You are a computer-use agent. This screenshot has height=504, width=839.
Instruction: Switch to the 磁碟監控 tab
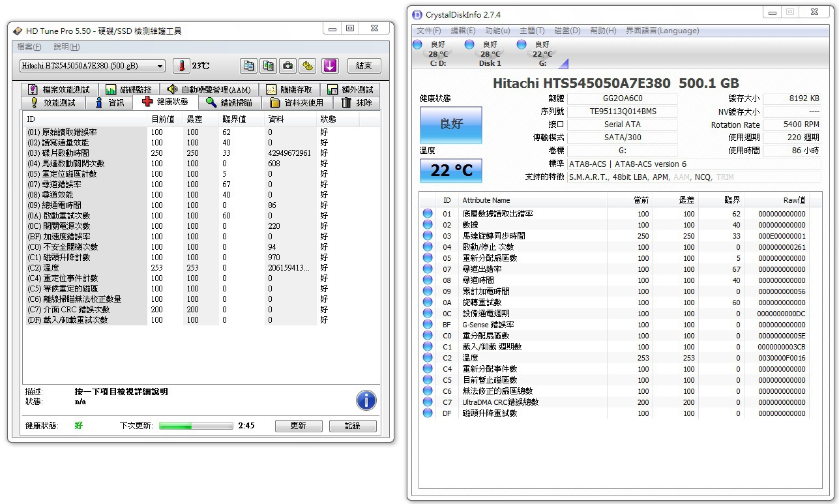pyautogui.click(x=128, y=89)
